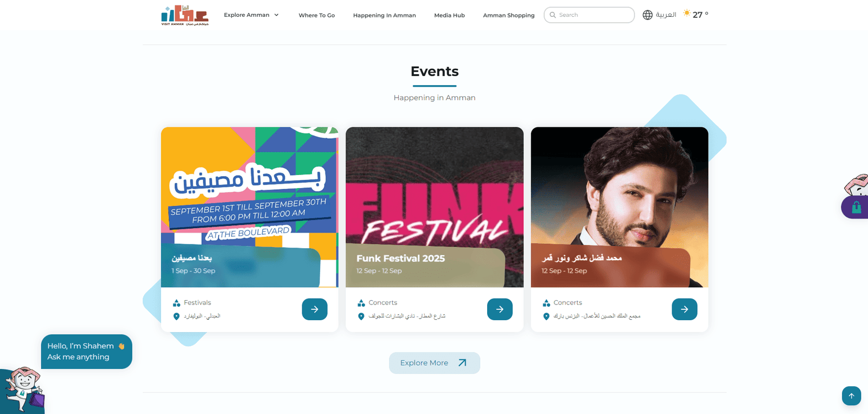Open the Amman Shopping link
The height and width of the screenshot is (414, 868).
[509, 15]
